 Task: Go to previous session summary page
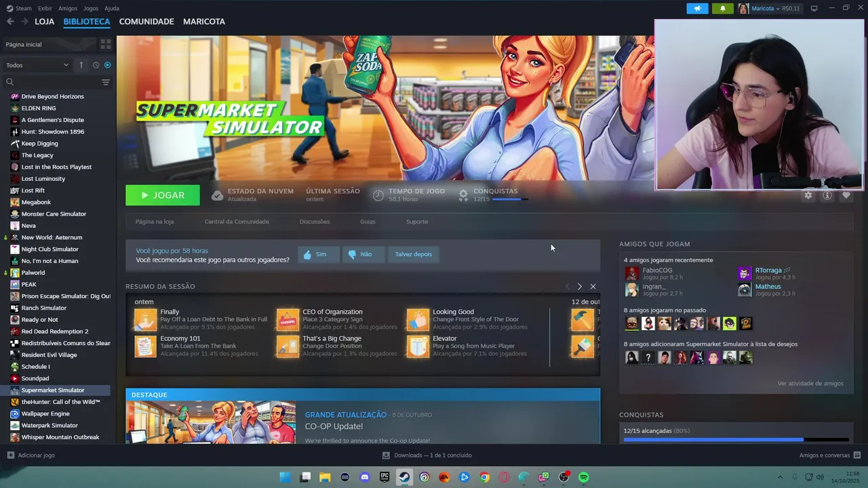(567, 287)
